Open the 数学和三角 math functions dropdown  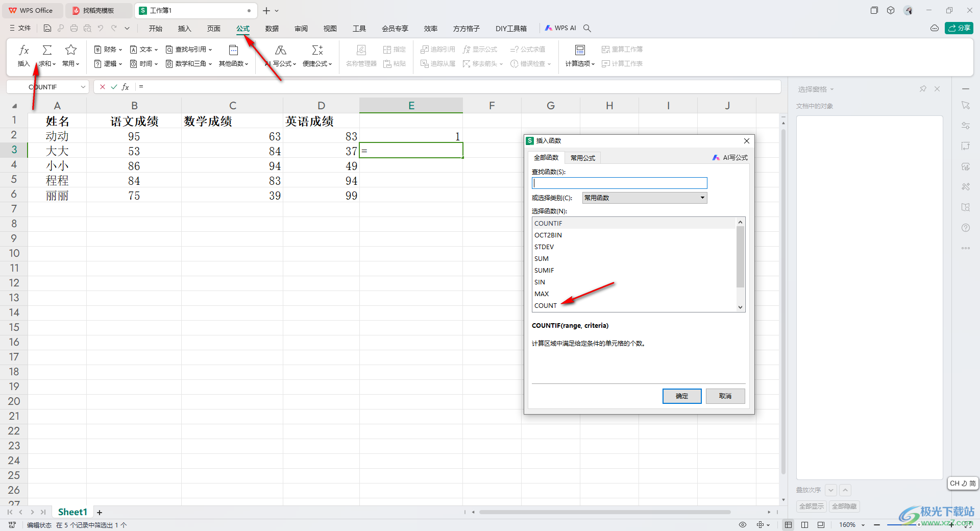coord(189,64)
